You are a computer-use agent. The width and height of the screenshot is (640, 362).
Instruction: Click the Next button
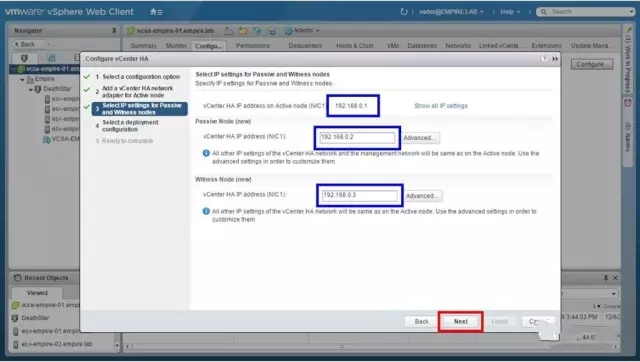tap(461, 322)
